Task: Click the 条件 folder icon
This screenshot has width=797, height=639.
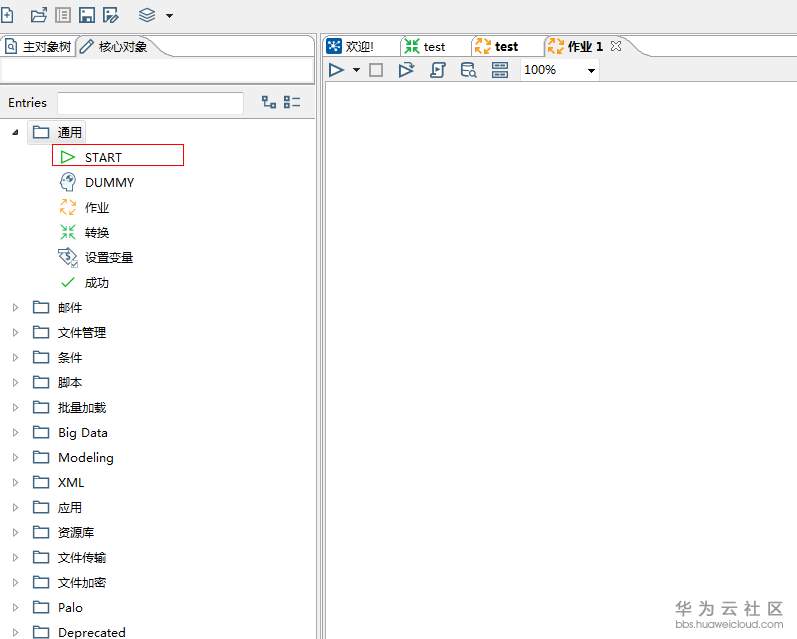Action: click(x=41, y=357)
